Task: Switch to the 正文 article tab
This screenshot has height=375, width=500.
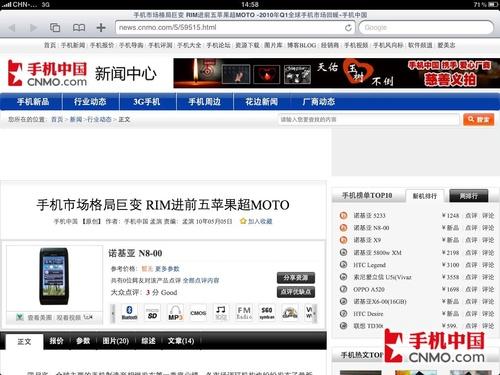Action: 24,341
